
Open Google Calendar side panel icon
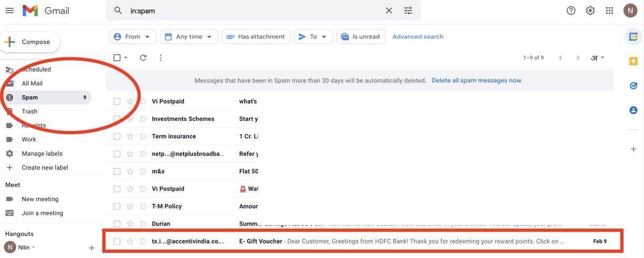click(x=633, y=37)
